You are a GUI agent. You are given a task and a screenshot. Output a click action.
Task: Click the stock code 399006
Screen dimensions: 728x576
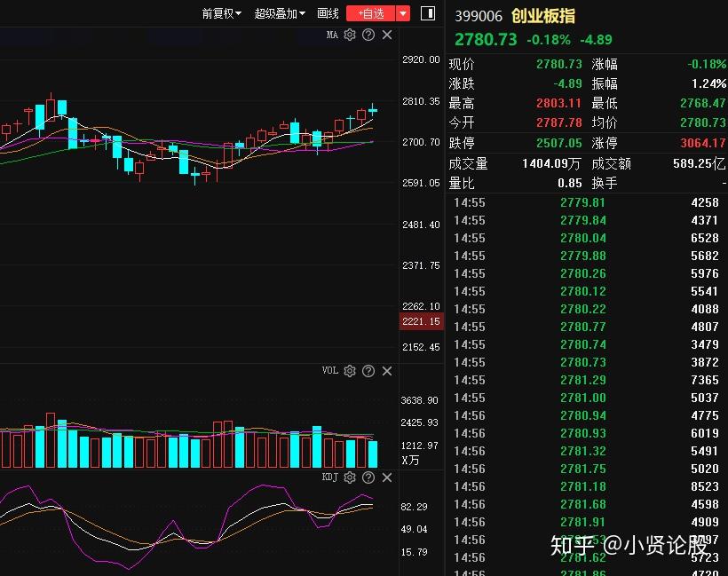click(x=479, y=15)
